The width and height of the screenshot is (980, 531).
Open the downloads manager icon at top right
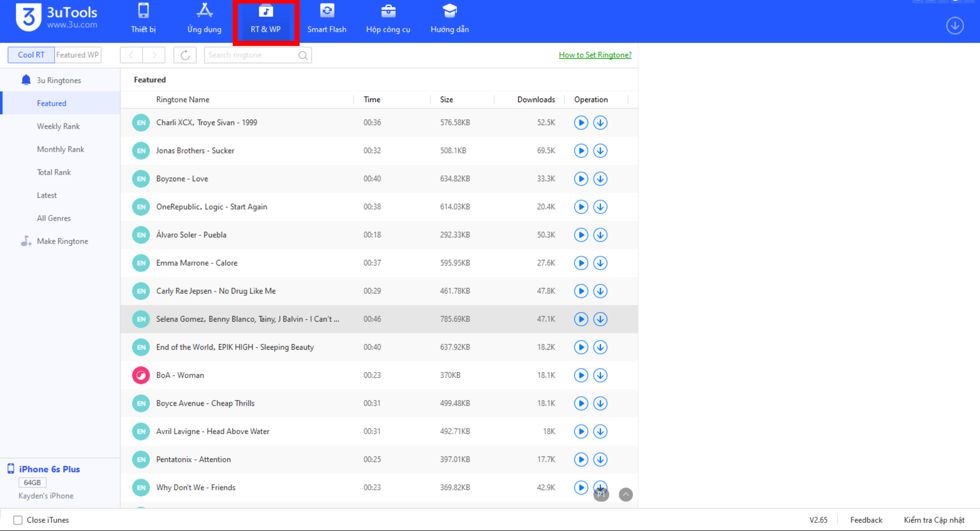point(954,26)
